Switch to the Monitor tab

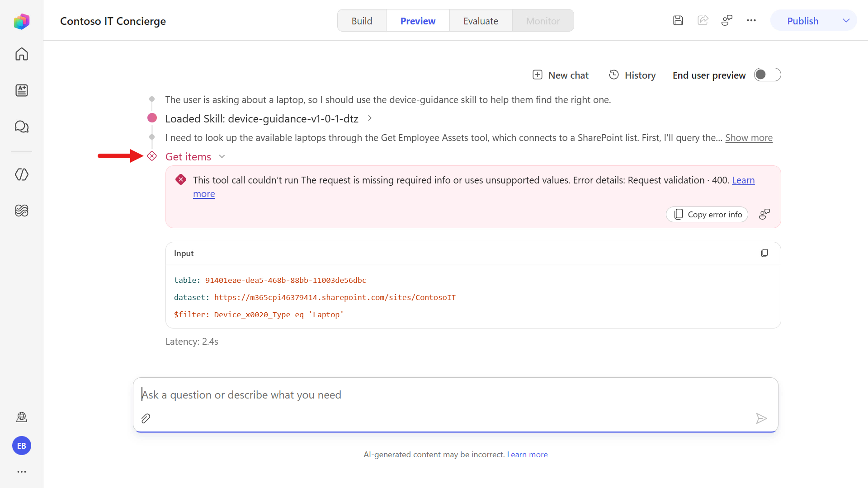click(x=543, y=21)
